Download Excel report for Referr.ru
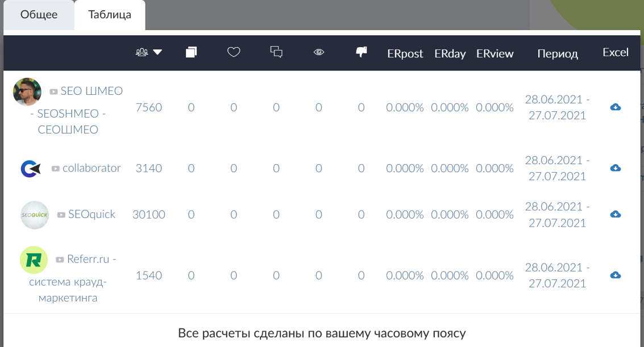 [x=615, y=275]
